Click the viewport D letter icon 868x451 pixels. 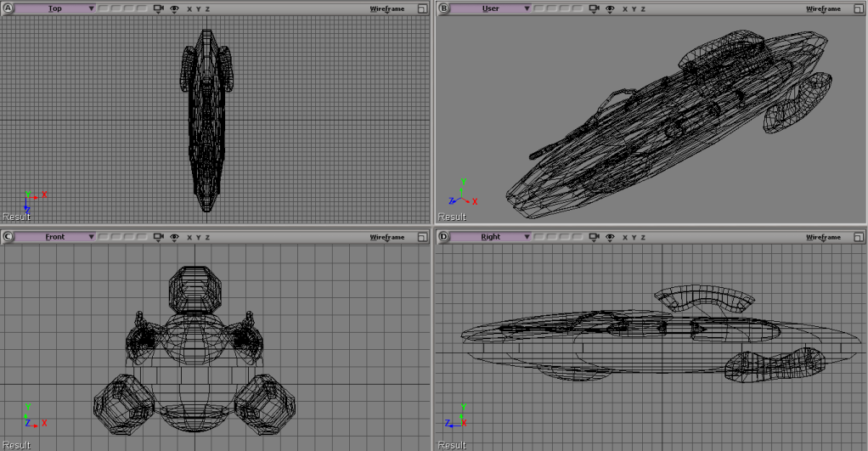point(442,237)
